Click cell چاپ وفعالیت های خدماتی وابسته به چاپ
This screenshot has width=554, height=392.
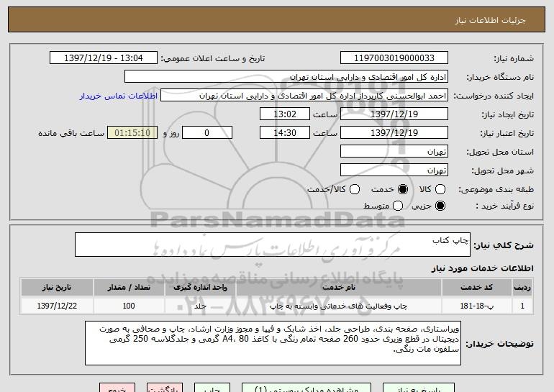tap(338, 306)
